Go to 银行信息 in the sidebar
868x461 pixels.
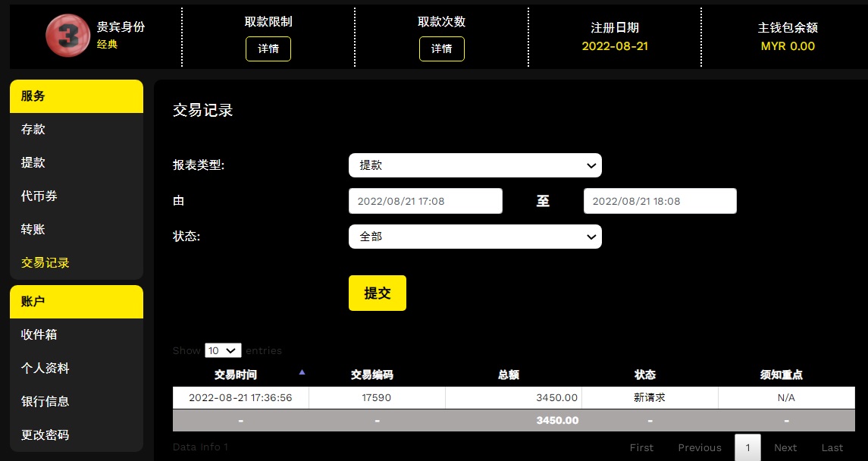coord(45,401)
